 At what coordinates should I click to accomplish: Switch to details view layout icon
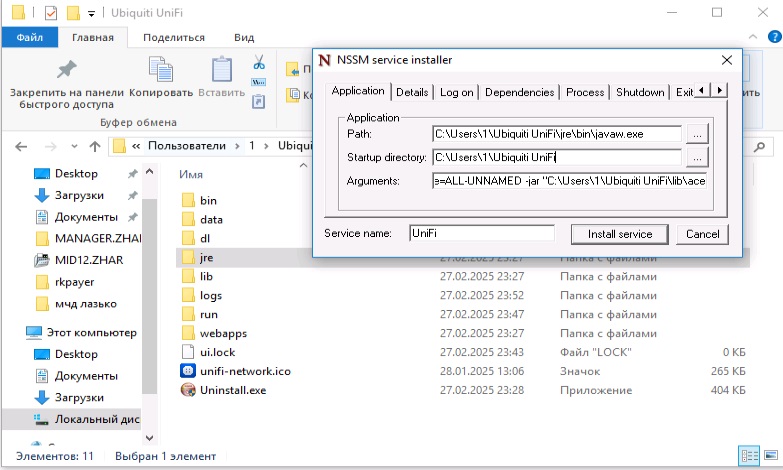pos(749,456)
